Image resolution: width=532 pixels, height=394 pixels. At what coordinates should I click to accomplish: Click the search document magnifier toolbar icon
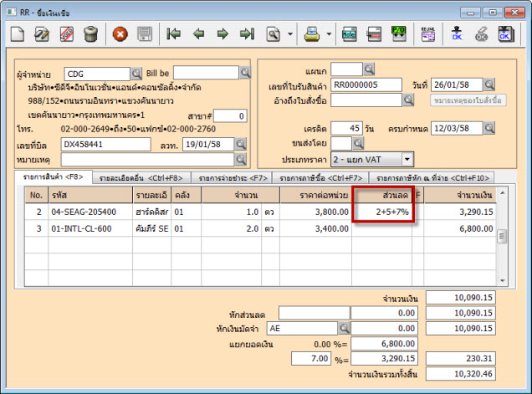[274, 34]
